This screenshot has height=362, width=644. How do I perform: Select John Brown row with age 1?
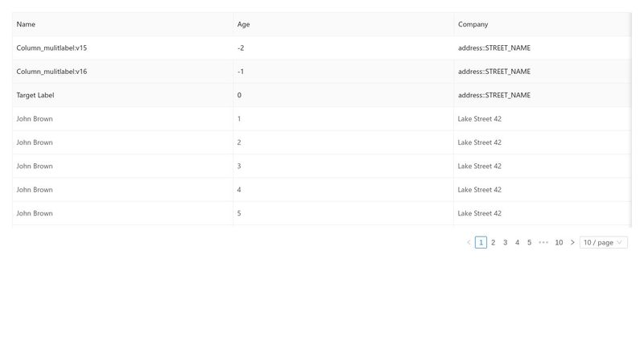(321, 119)
